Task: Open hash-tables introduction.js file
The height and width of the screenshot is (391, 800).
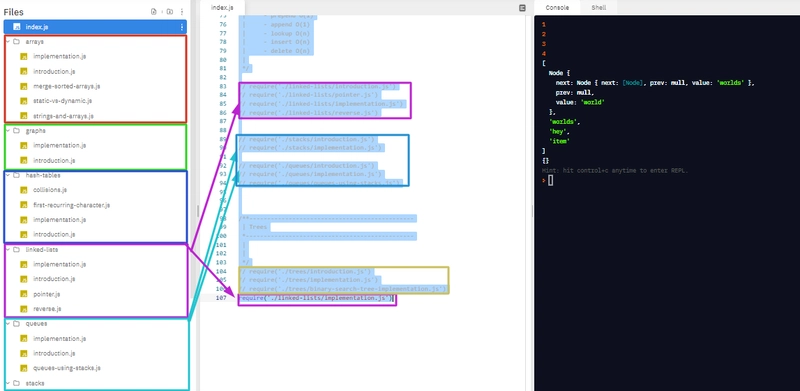Action: coord(54,234)
